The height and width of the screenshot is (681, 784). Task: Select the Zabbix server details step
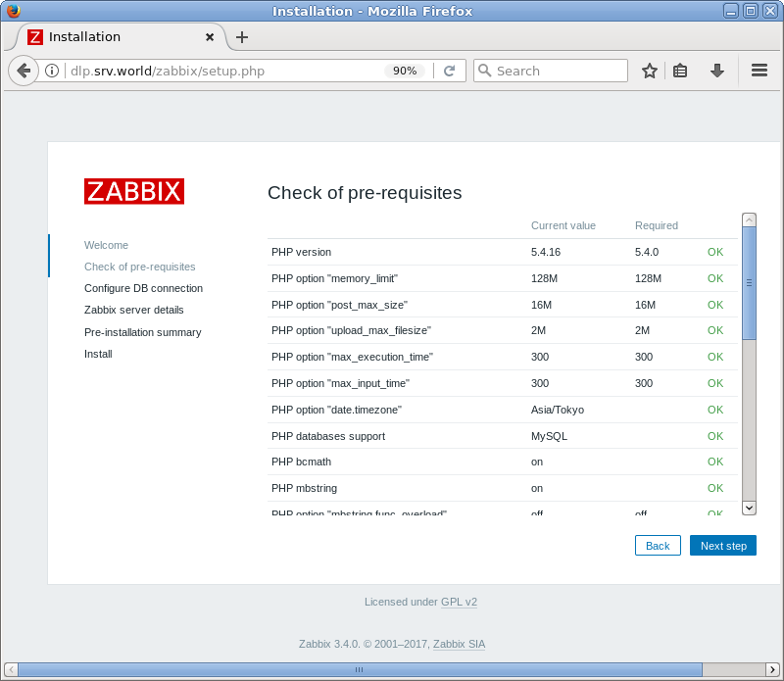[x=134, y=310]
